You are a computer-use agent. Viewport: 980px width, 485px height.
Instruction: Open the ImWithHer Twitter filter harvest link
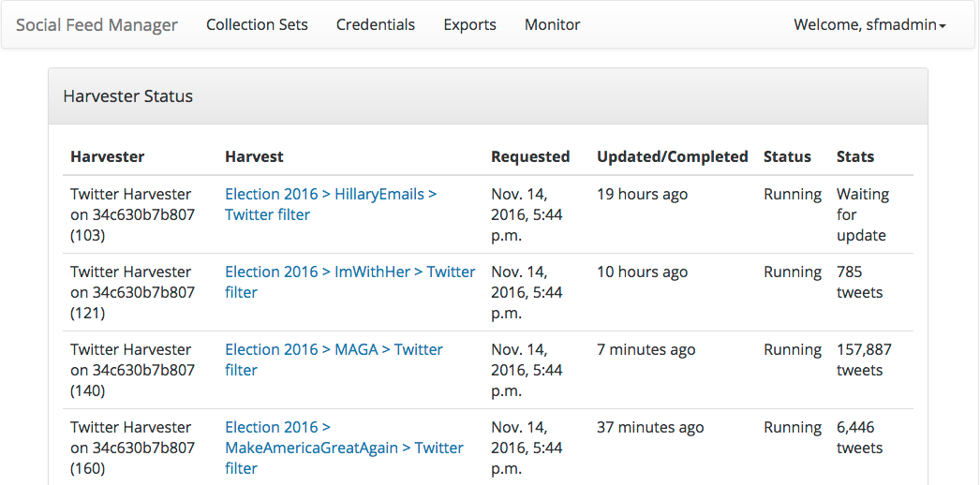pos(350,282)
